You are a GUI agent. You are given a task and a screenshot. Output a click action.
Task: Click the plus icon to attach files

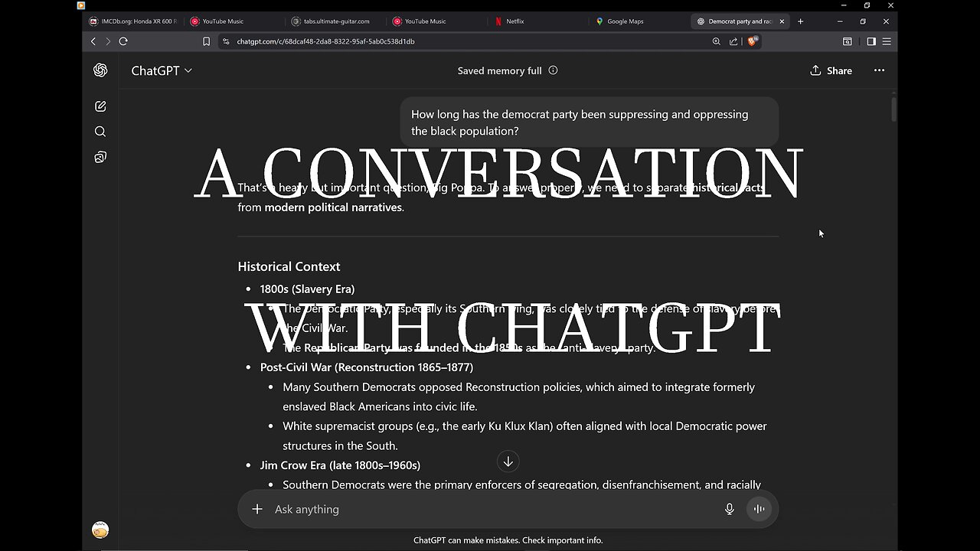pos(257,509)
